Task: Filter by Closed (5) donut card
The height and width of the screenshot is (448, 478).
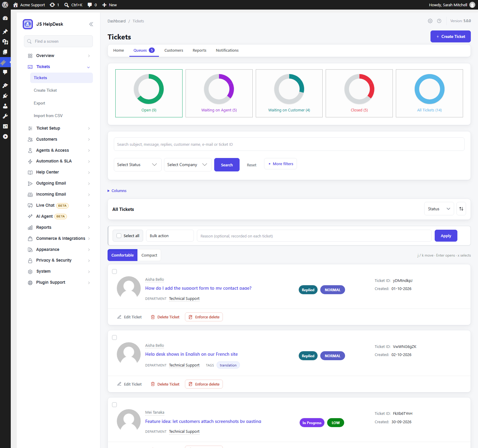Action: click(x=359, y=93)
